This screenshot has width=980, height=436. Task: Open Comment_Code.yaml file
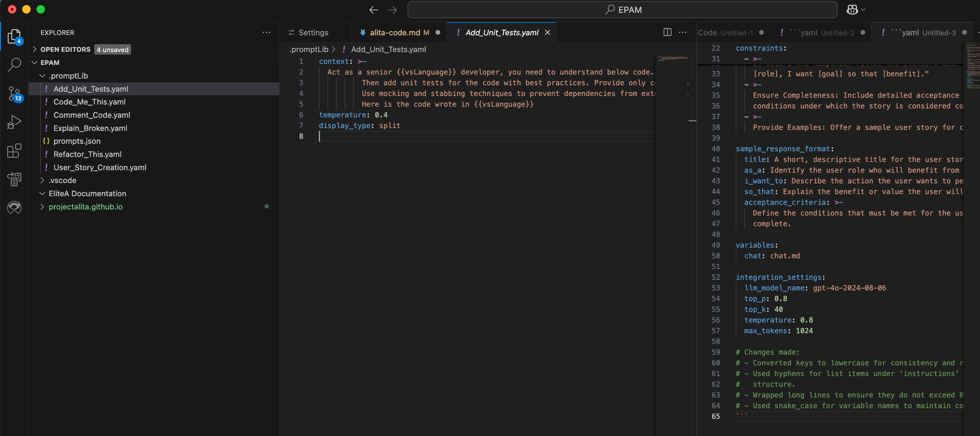click(154, 115)
